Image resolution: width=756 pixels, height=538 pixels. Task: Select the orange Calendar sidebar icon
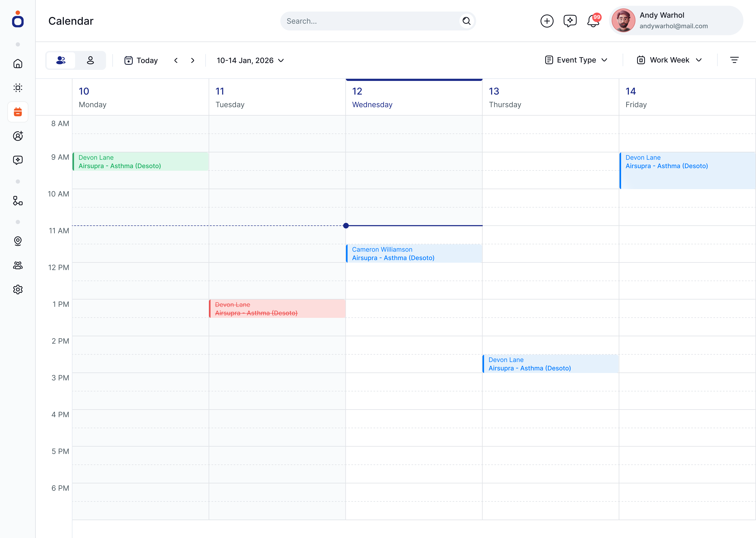click(18, 112)
